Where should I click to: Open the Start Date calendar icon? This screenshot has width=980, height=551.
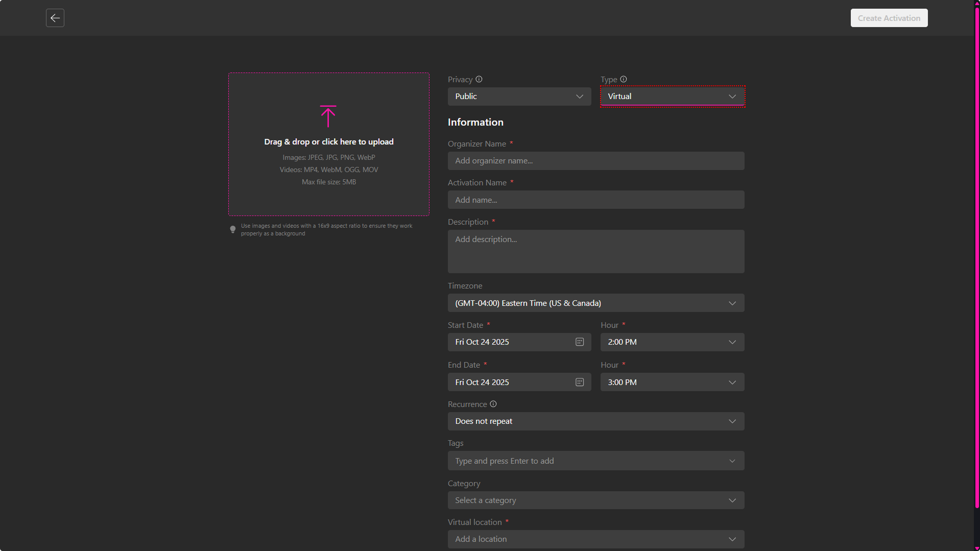coord(580,342)
